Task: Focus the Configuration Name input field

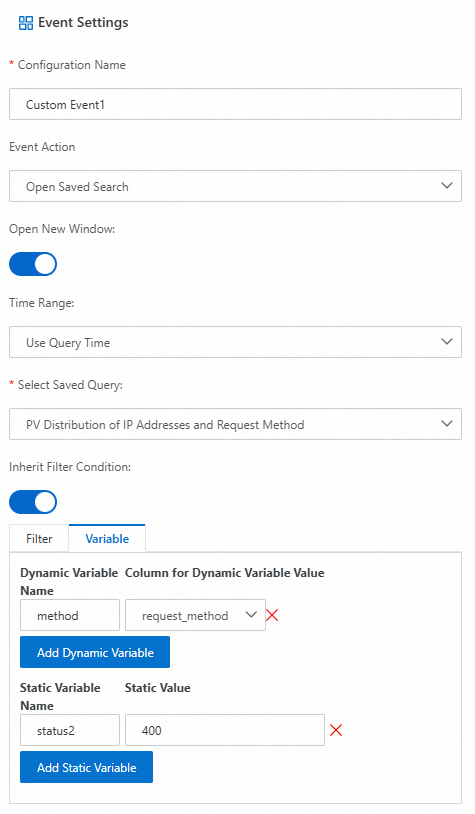Action: (x=235, y=104)
